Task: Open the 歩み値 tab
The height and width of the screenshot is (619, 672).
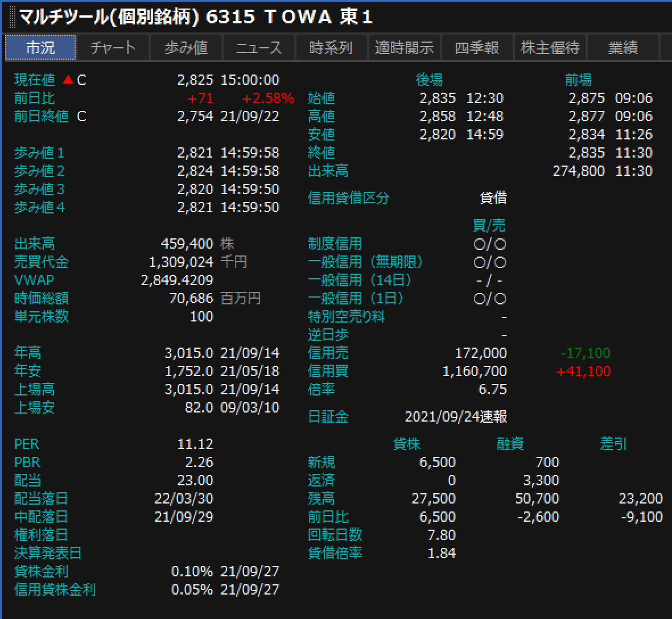Action: 186,48
